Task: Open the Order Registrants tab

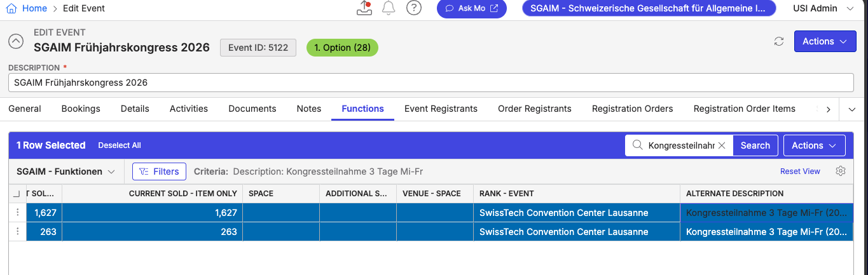Action: [x=535, y=109]
